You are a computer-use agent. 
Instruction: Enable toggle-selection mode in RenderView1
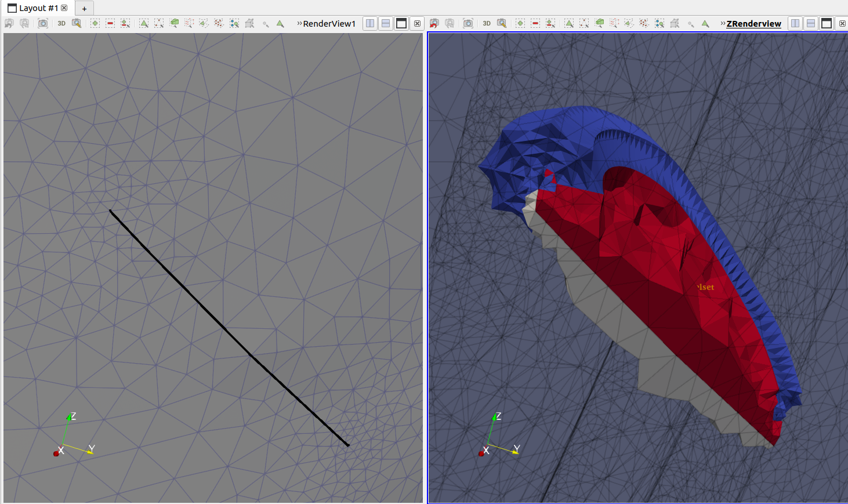tap(125, 23)
